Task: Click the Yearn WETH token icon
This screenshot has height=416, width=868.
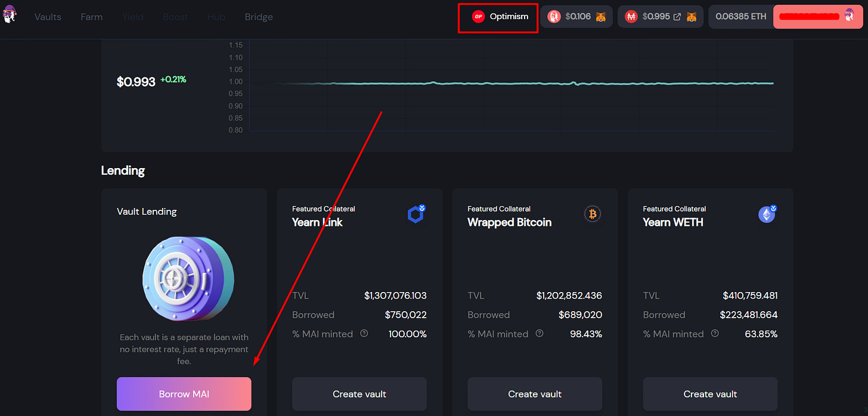Action: pos(767,214)
